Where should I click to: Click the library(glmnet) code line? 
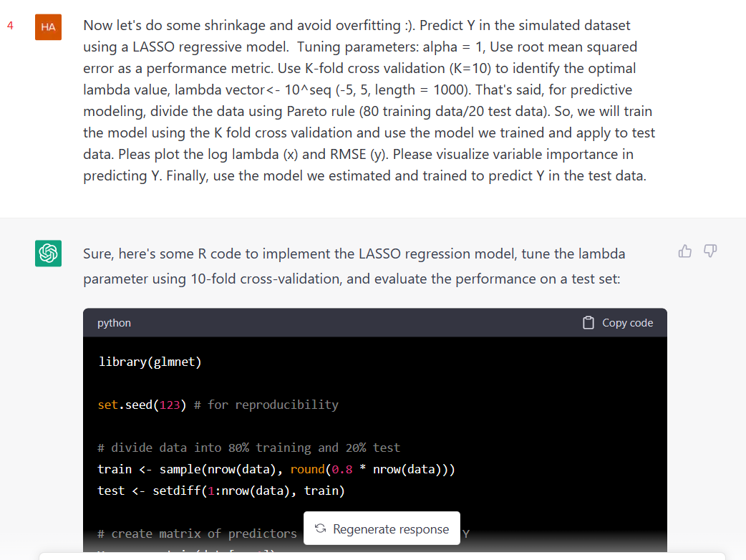point(150,362)
